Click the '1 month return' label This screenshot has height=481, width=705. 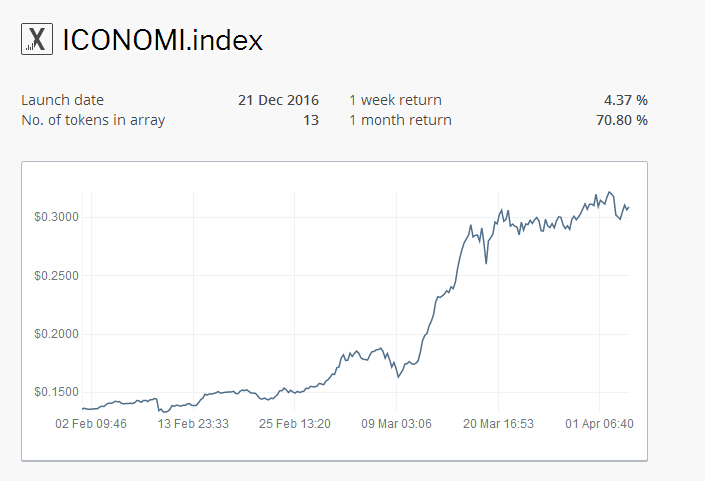[x=400, y=120]
